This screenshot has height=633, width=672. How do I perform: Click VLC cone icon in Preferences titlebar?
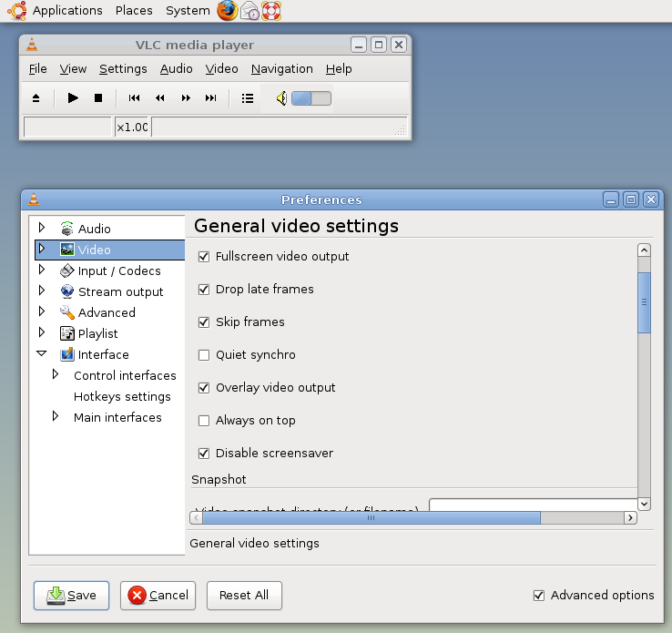coord(34,199)
